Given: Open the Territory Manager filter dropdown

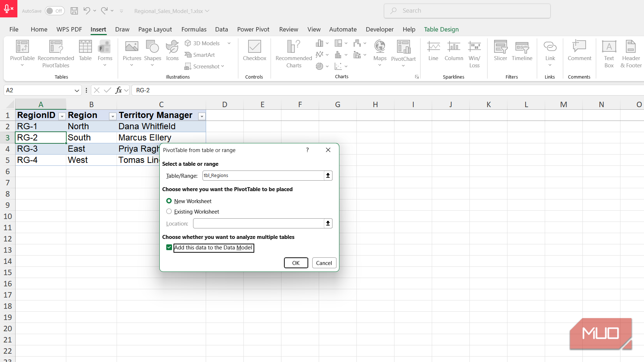Looking at the screenshot, I should [x=202, y=116].
